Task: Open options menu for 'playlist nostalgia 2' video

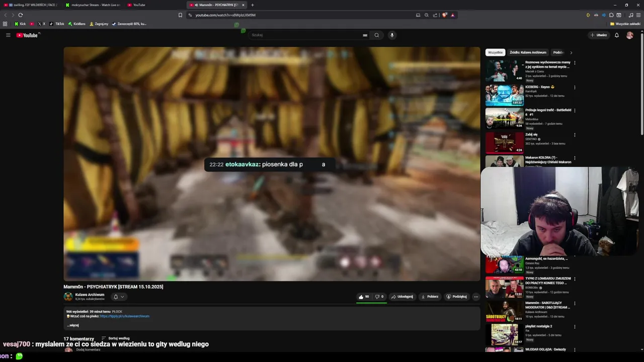Action: (575, 327)
